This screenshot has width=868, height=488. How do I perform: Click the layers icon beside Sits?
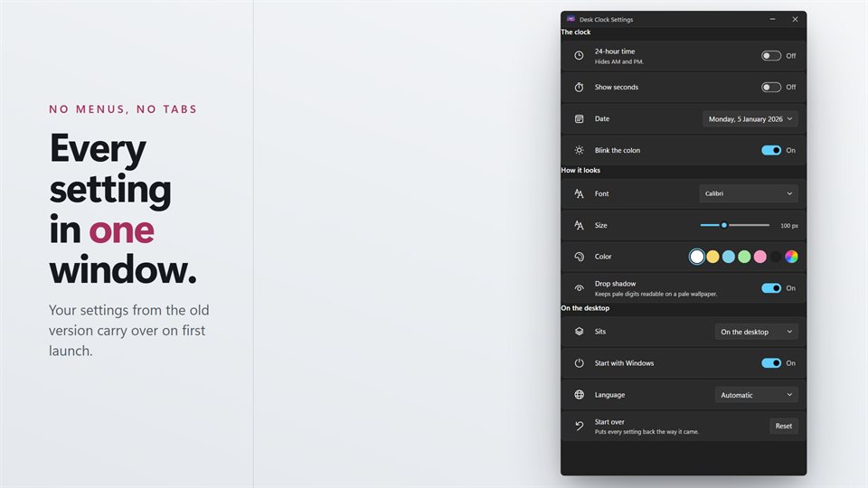click(x=579, y=332)
